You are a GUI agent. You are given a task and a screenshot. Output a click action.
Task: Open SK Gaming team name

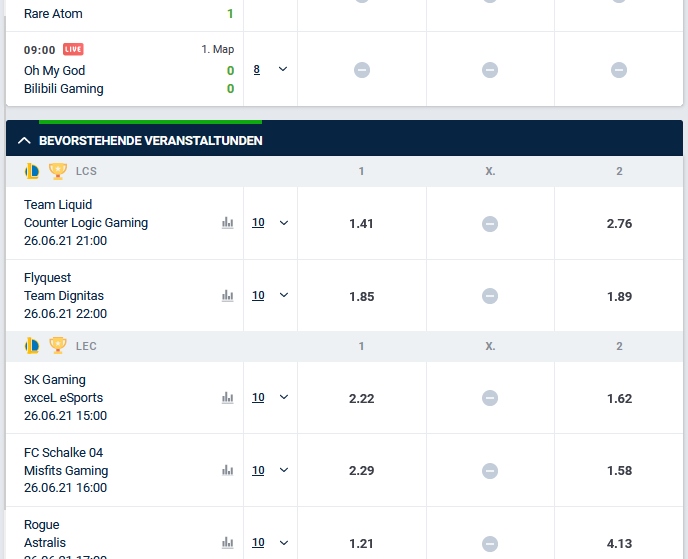pos(55,380)
